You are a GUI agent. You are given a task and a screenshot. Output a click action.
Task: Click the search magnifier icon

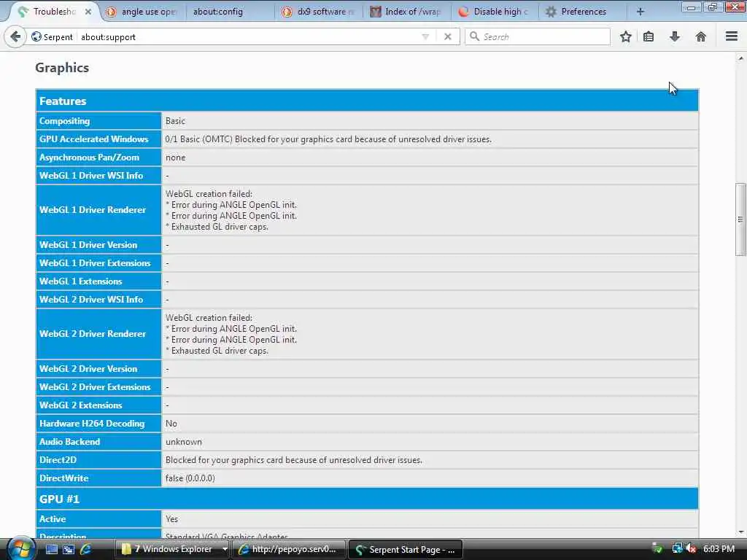[474, 36]
